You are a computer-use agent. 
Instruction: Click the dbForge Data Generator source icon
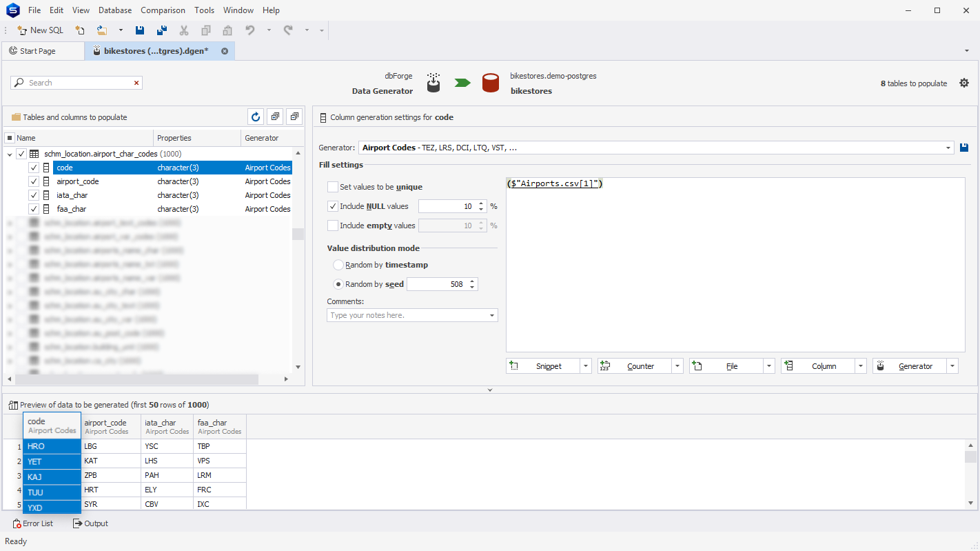pyautogui.click(x=433, y=83)
